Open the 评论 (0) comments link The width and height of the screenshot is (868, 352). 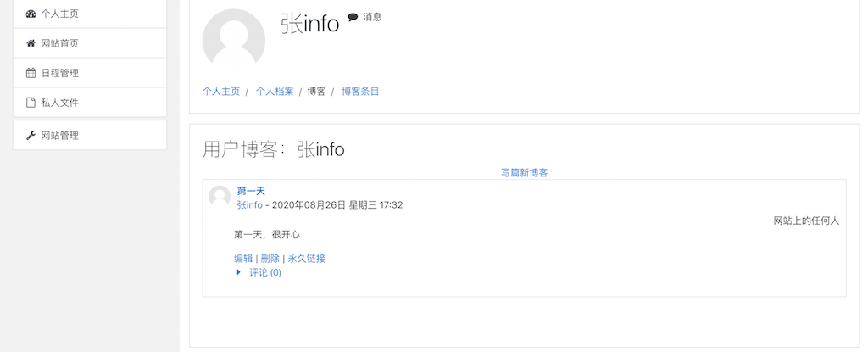tap(265, 272)
